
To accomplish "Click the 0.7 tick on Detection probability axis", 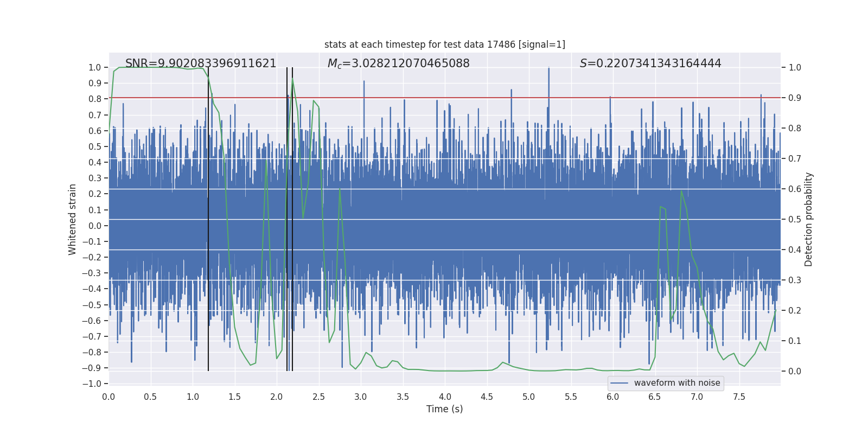I will [795, 159].
